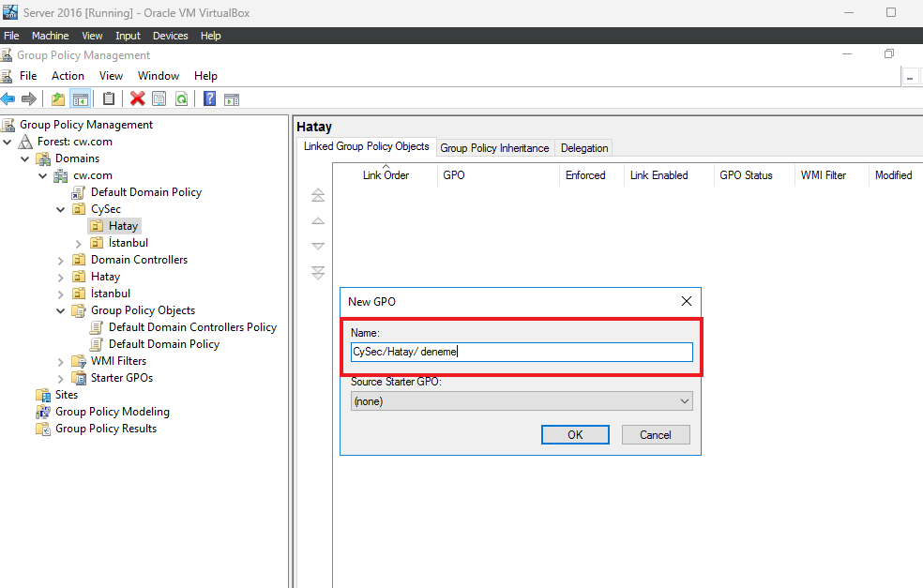Viewport: 923px width, 588px height.
Task: Open the VirtualBox Input menu
Action: pyautogui.click(x=128, y=36)
